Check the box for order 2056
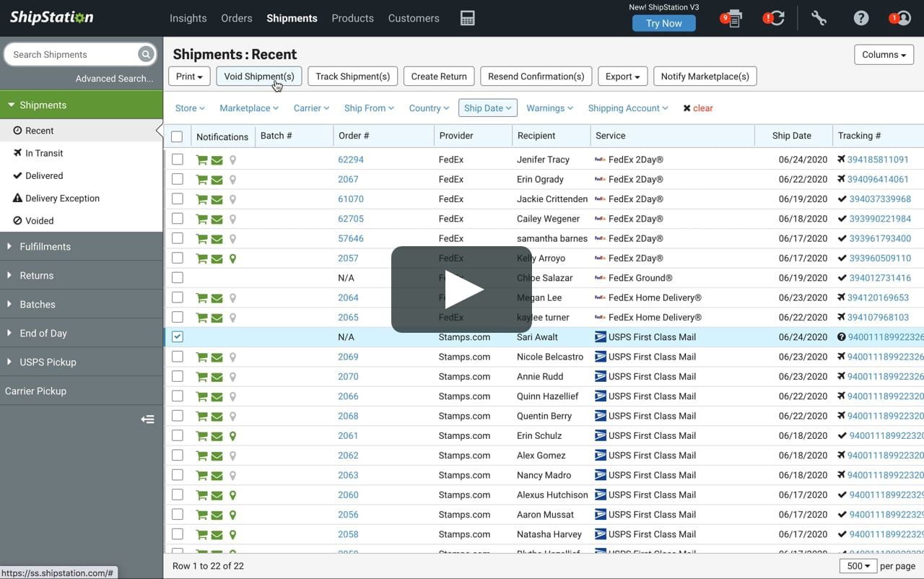Viewport: 924px width, 579px height. (178, 515)
